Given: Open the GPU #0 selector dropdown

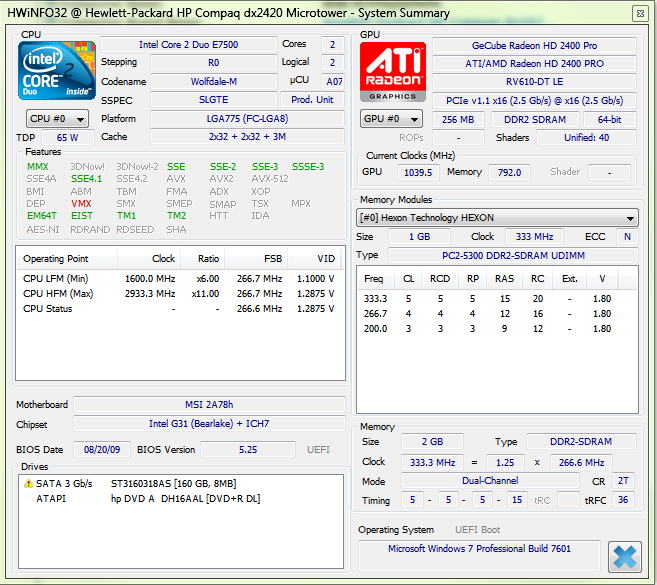Looking at the screenshot, I should click(391, 119).
